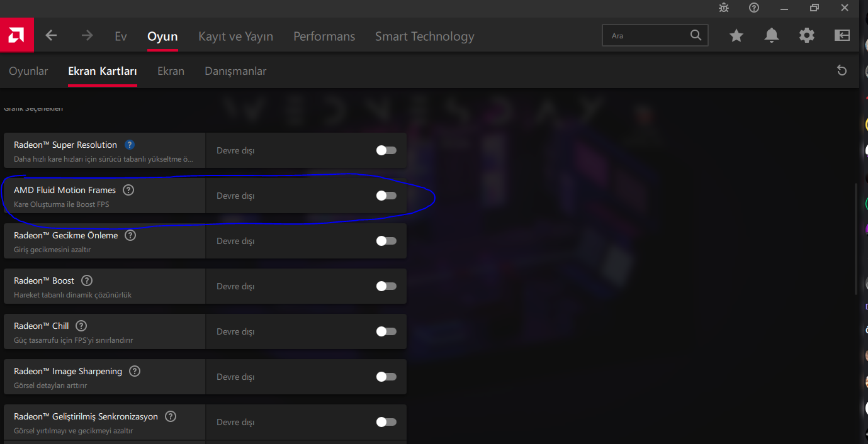Click the reset arrow icon
The height and width of the screenshot is (444, 868).
(842, 70)
